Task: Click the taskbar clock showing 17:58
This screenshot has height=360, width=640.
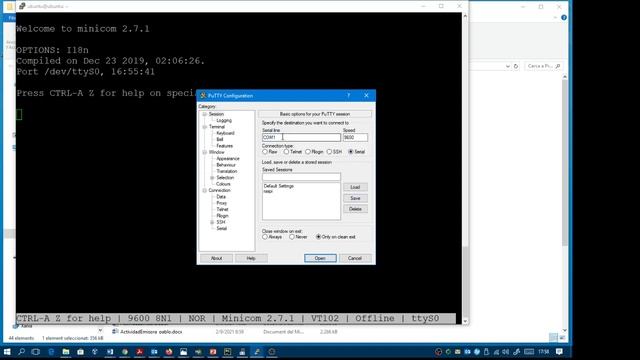Action: click(543, 351)
